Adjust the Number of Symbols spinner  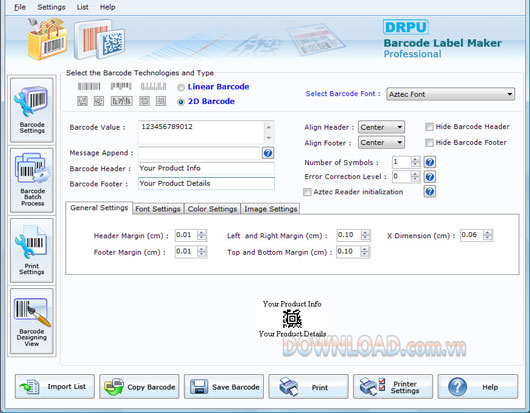[x=415, y=162]
